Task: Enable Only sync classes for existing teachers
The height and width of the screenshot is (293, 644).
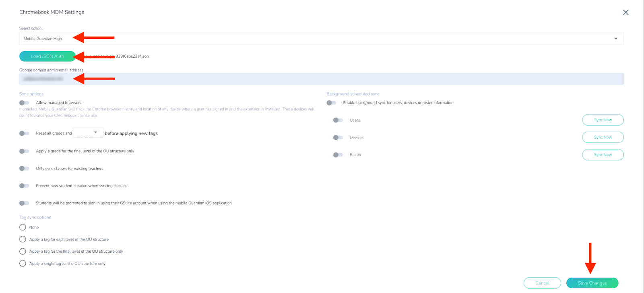Action: [24, 168]
